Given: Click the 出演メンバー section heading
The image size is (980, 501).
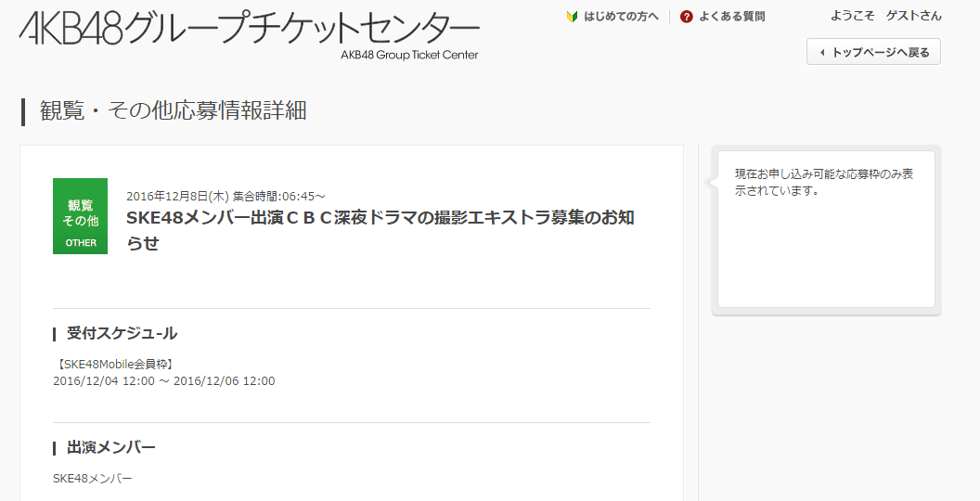Looking at the screenshot, I should [111, 447].
